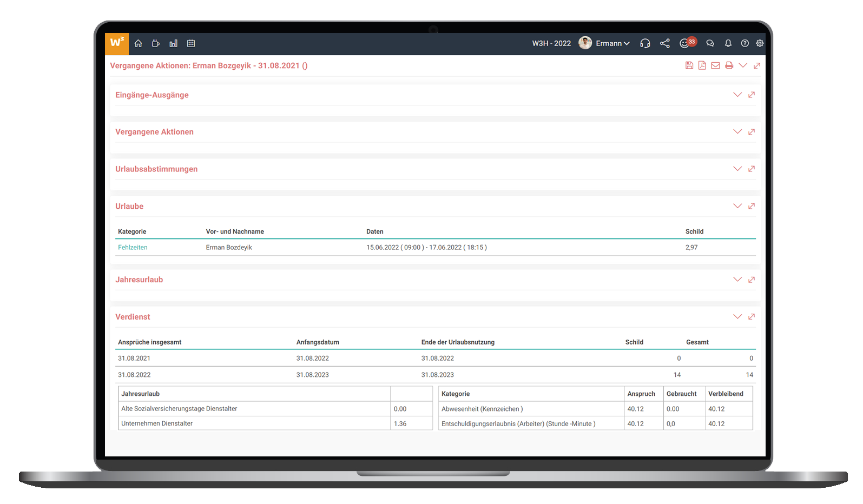Click the Verdienst heading
This screenshot has height=504, width=863.
[133, 317]
